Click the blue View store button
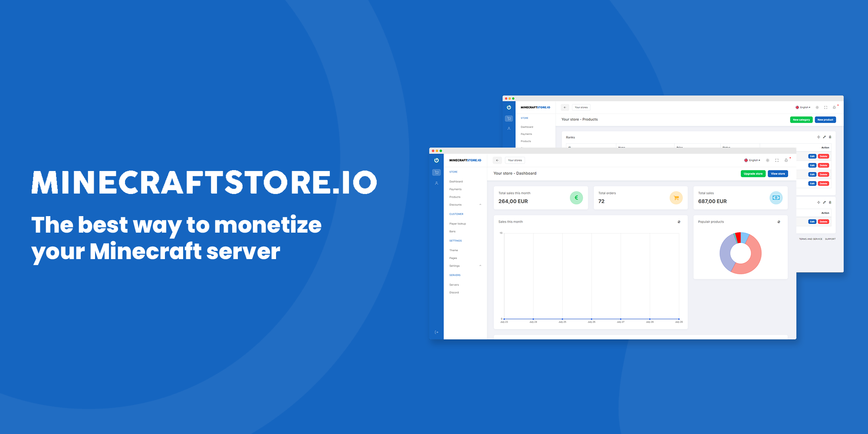Viewport: 868px width, 434px height. tap(778, 174)
